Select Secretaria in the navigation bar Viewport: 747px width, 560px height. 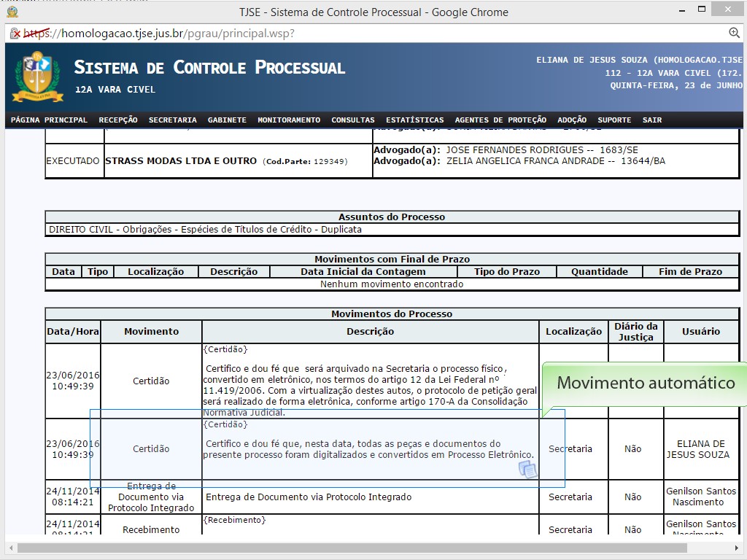173,120
